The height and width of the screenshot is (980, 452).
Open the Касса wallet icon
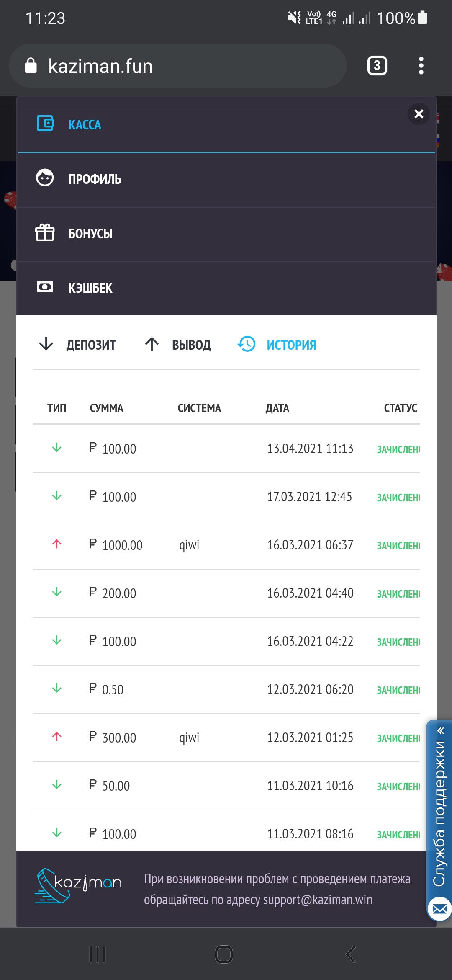point(45,124)
